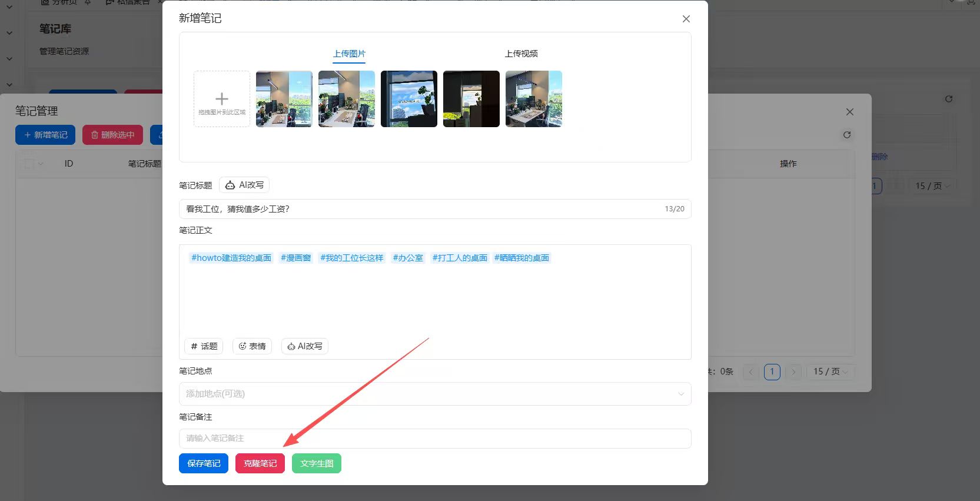Select the third window sky thumbnail
The image size is (980, 501).
point(409,99)
